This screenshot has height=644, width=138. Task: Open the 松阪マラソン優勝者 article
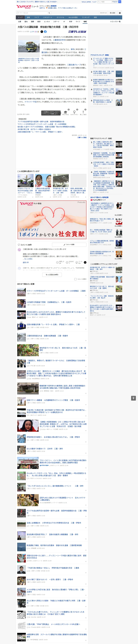pos(53,400)
